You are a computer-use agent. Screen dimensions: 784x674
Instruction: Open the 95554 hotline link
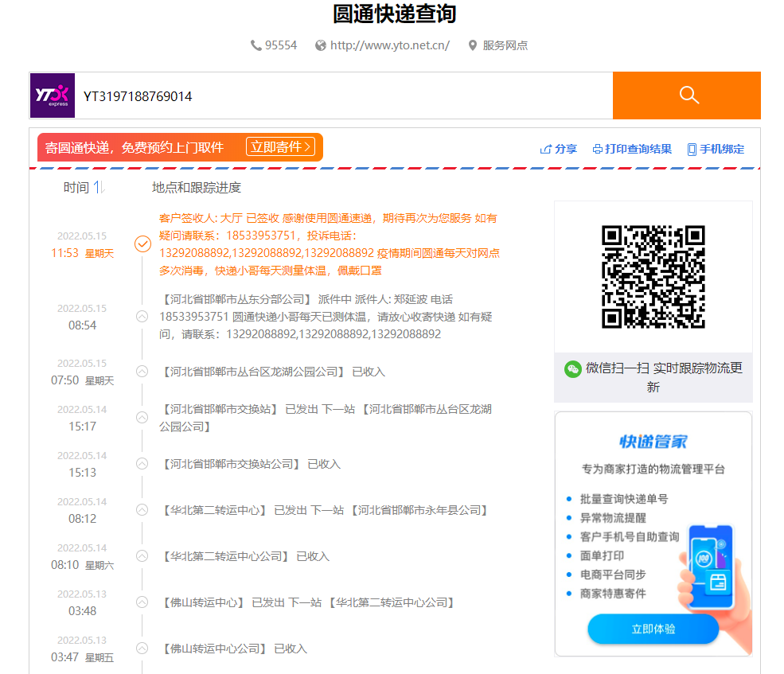click(x=280, y=45)
